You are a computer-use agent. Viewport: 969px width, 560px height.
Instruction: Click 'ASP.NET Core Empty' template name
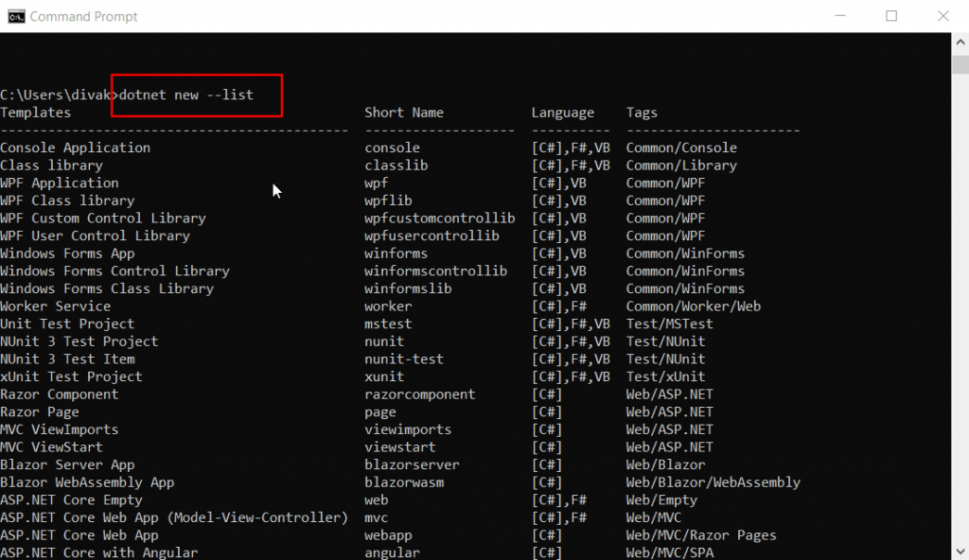coord(71,500)
